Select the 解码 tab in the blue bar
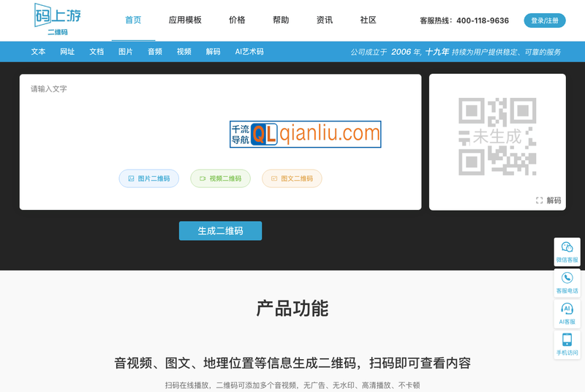The width and height of the screenshot is (585, 392). [x=213, y=52]
